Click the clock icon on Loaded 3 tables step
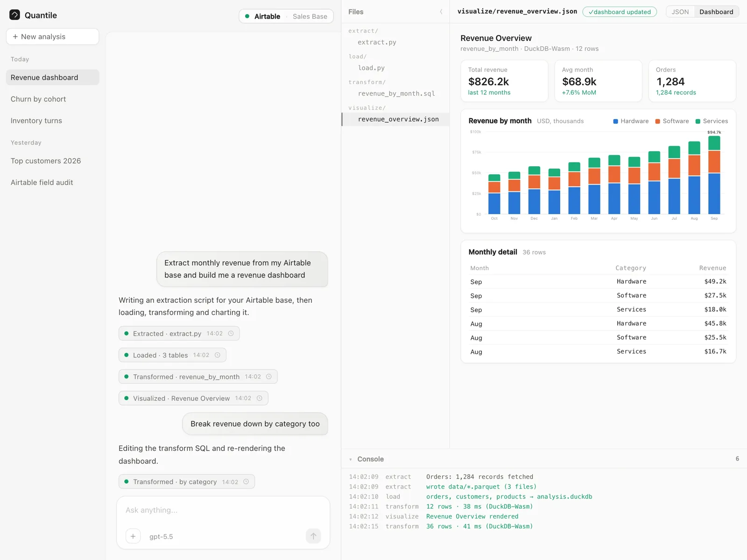Image resolution: width=747 pixels, height=560 pixels. coord(217,355)
